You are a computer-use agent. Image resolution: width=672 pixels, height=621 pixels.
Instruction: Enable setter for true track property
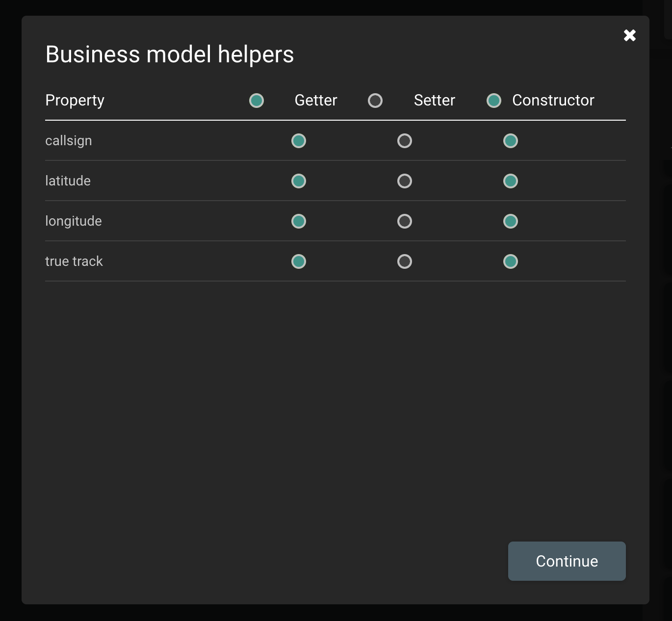pyautogui.click(x=405, y=261)
